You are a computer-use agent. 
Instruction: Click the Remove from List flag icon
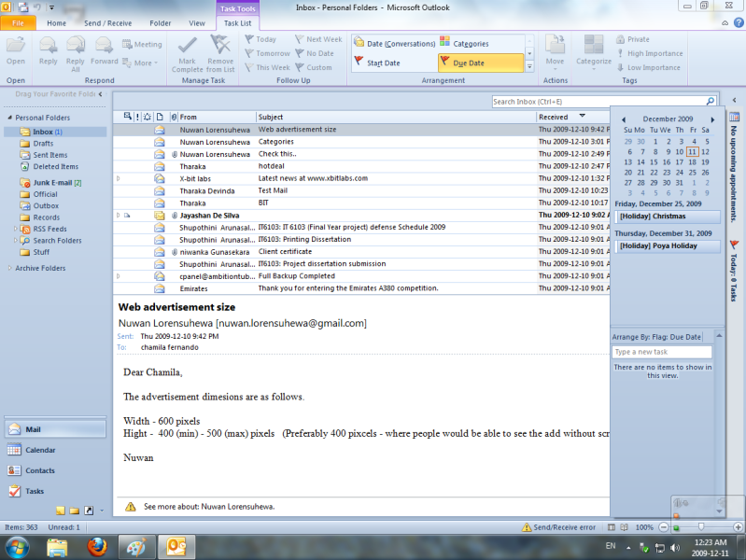(220, 45)
